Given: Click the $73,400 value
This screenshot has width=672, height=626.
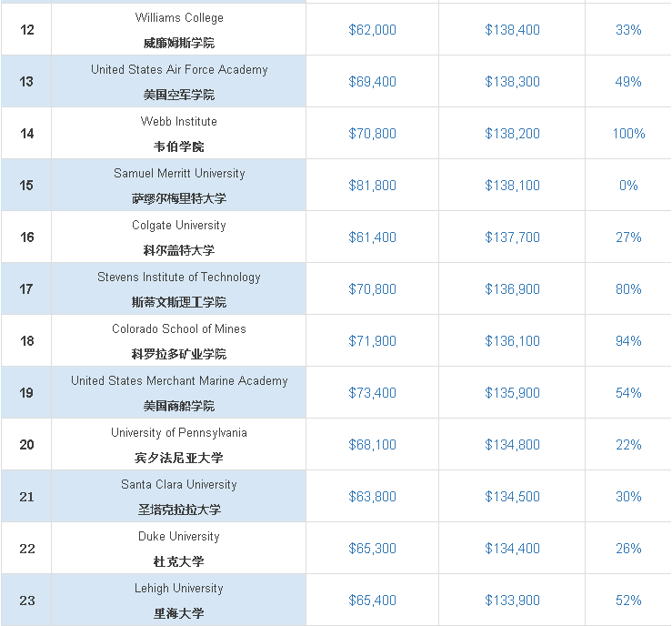Looking at the screenshot, I should (x=372, y=393).
